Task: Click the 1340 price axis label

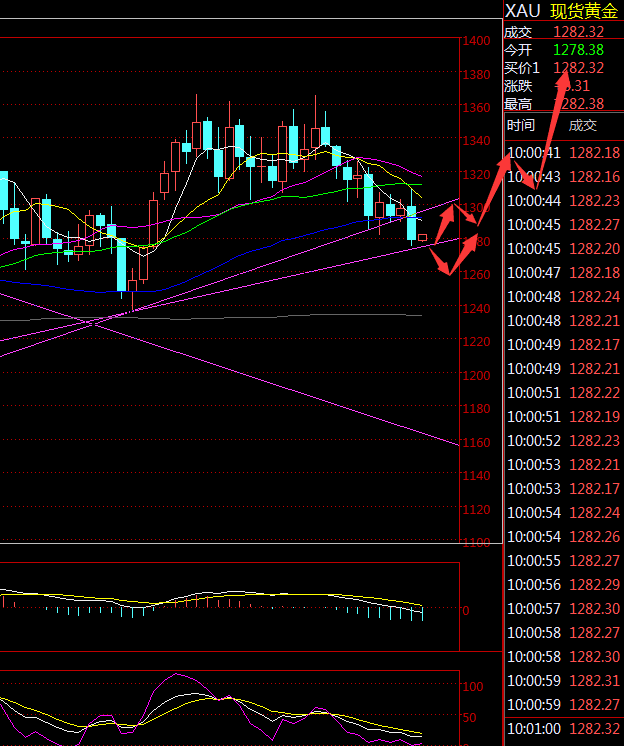Action: point(477,141)
